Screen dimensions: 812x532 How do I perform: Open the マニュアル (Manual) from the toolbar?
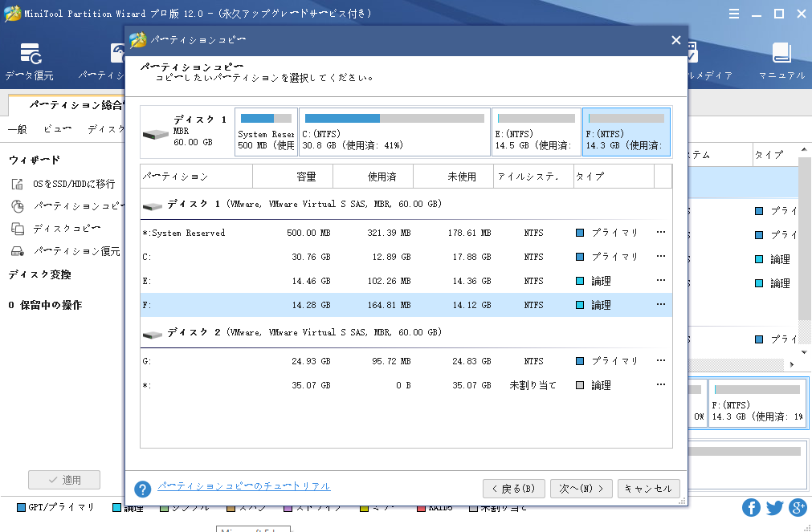(x=780, y=60)
